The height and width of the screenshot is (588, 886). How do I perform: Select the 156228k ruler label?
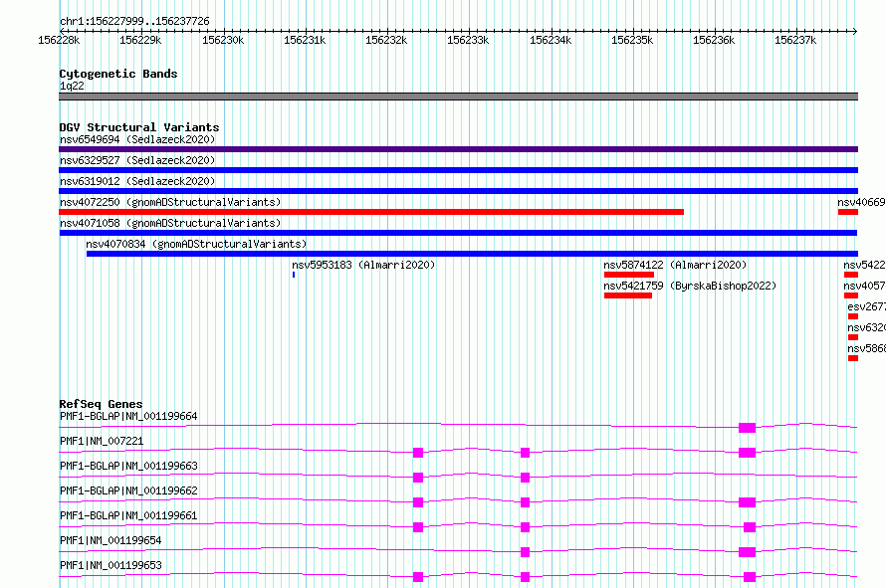pyautogui.click(x=59, y=40)
